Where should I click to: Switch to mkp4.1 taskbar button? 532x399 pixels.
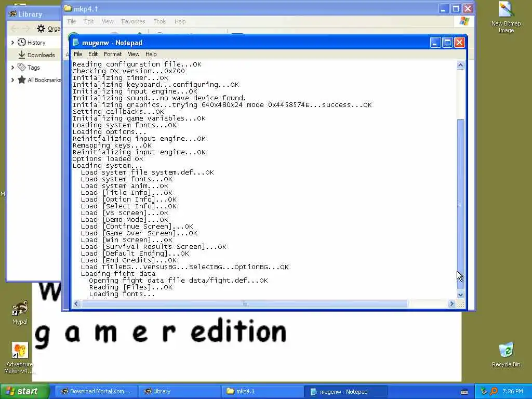pyautogui.click(x=262, y=392)
